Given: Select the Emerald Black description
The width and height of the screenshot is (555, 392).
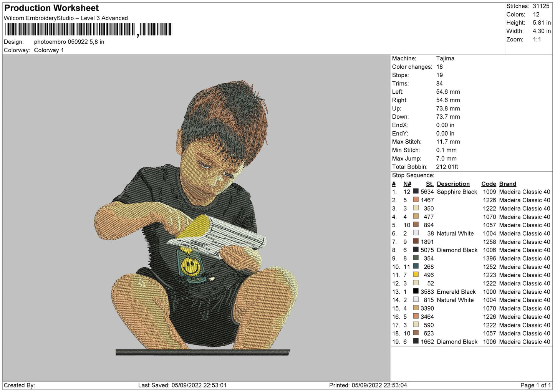Looking at the screenshot, I should coord(456,292).
